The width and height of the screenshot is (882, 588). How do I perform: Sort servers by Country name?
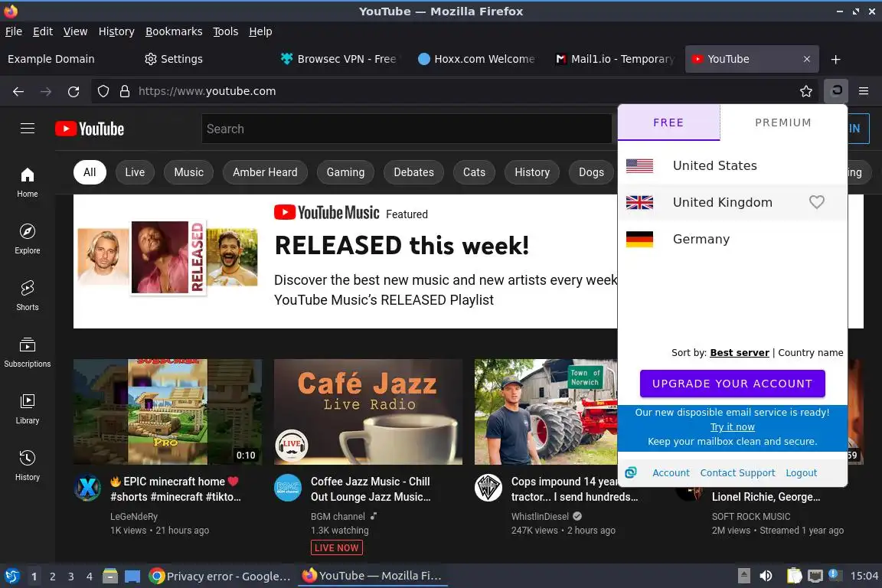coord(811,353)
